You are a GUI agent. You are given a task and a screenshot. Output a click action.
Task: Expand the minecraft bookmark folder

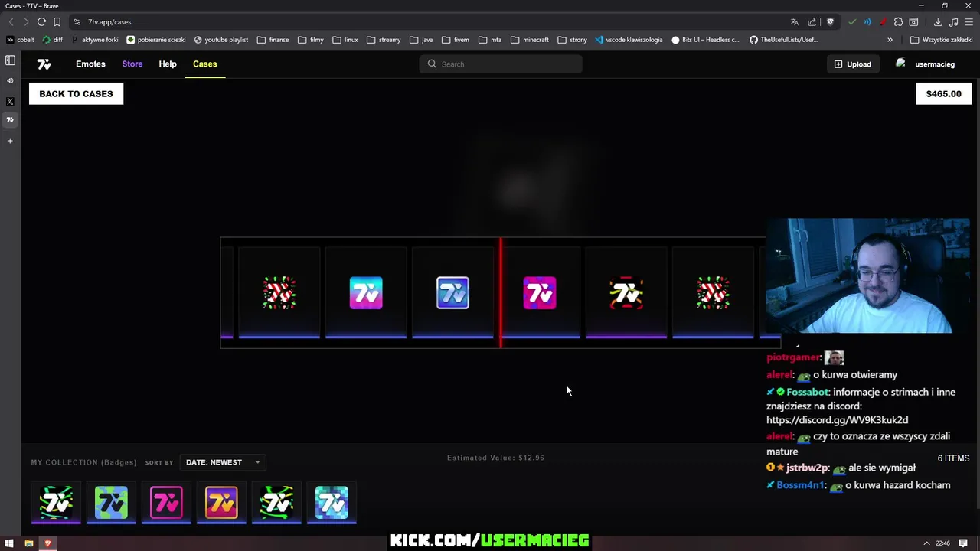[530, 40]
